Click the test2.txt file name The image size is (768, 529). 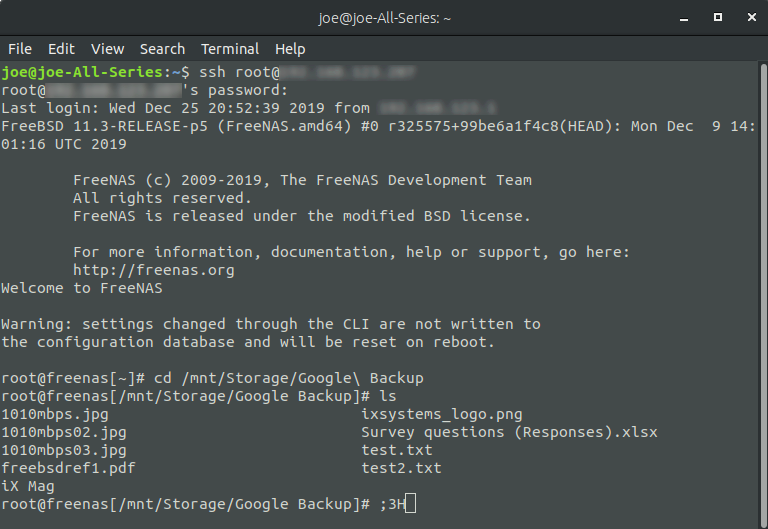[401, 468]
